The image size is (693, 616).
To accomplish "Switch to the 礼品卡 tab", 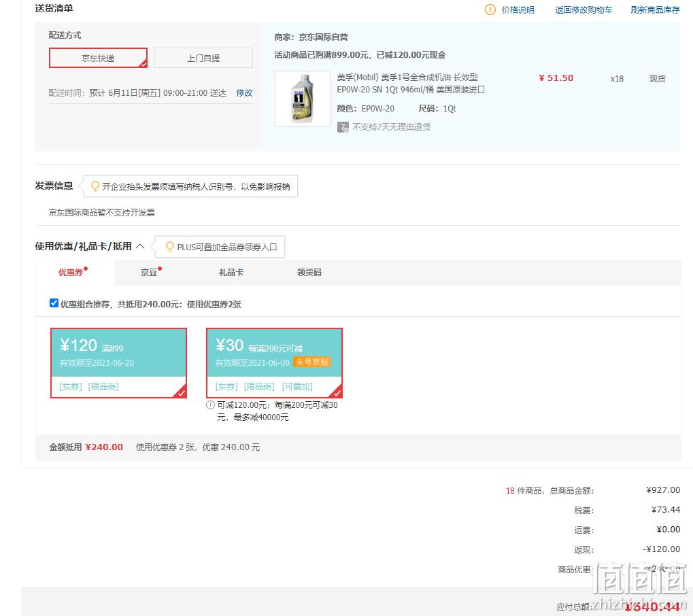I will pyautogui.click(x=231, y=272).
